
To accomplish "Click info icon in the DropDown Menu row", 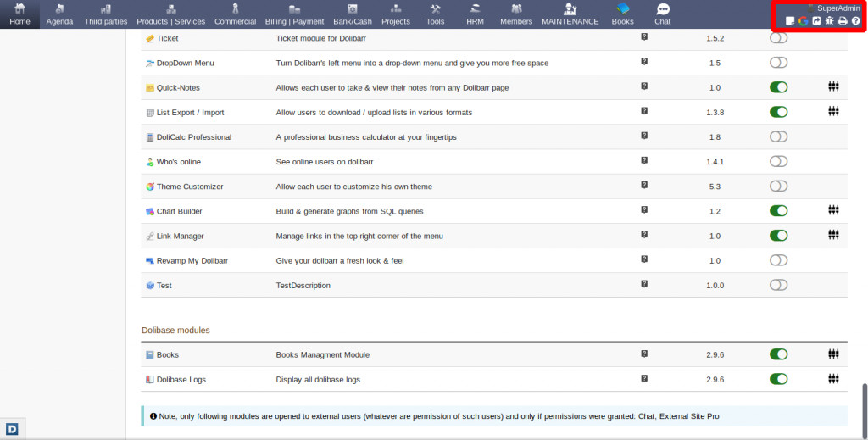I will tap(644, 61).
